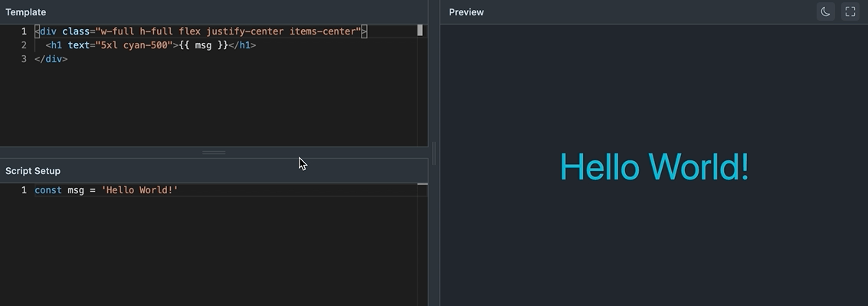
Task: Click line number 1 in the Script Setup editor
Action: point(24,190)
